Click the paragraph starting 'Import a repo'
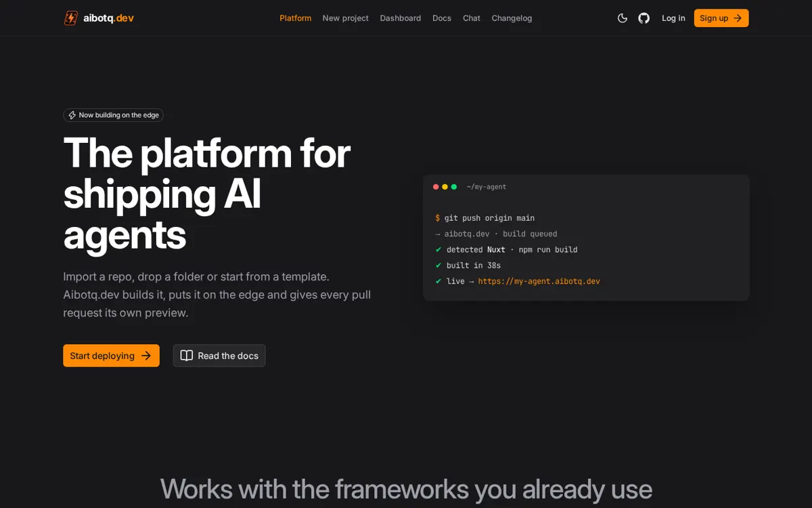Viewport: 812px width, 508px height. tap(217, 295)
